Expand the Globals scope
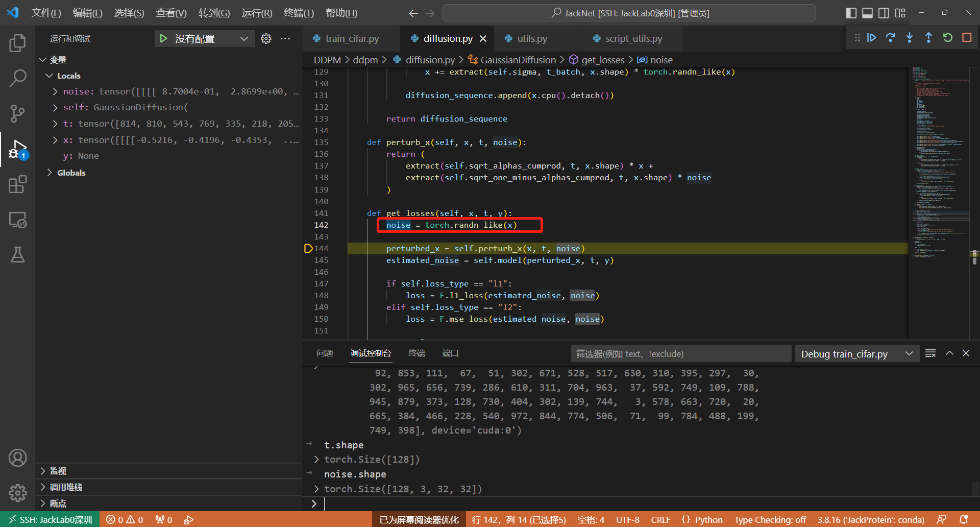This screenshot has height=527, width=980. [x=49, y=173]
